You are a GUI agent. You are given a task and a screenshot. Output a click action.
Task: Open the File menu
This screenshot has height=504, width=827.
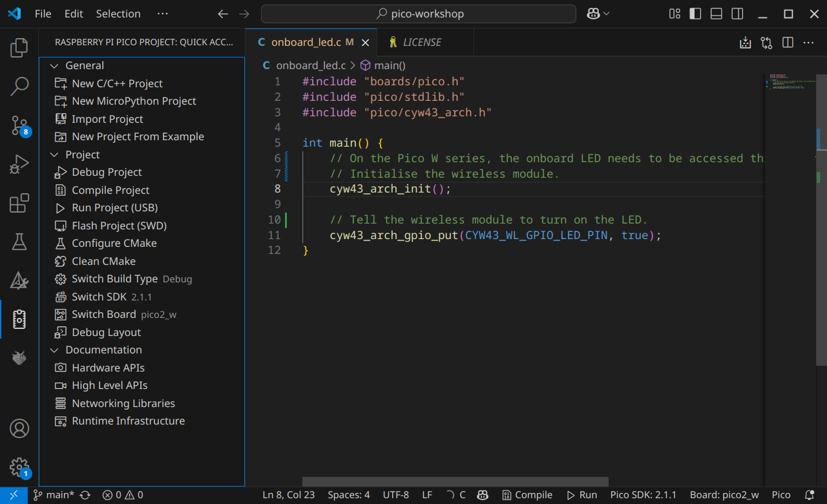[43, 14]
